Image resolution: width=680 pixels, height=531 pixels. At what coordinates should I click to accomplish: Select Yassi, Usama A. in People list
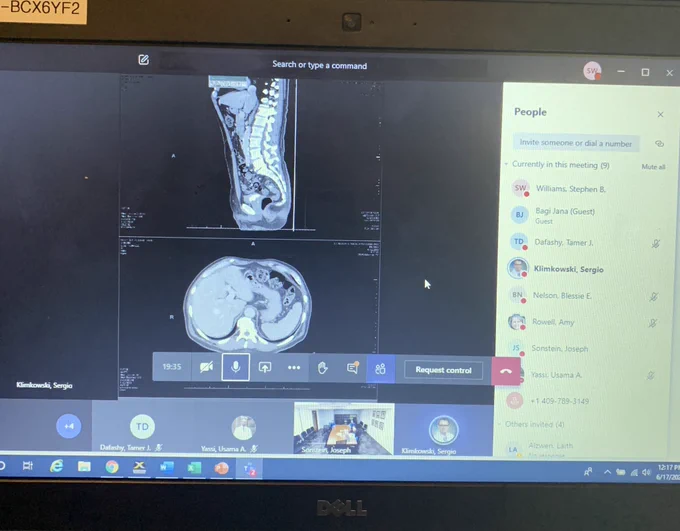(x=556, y=375)
